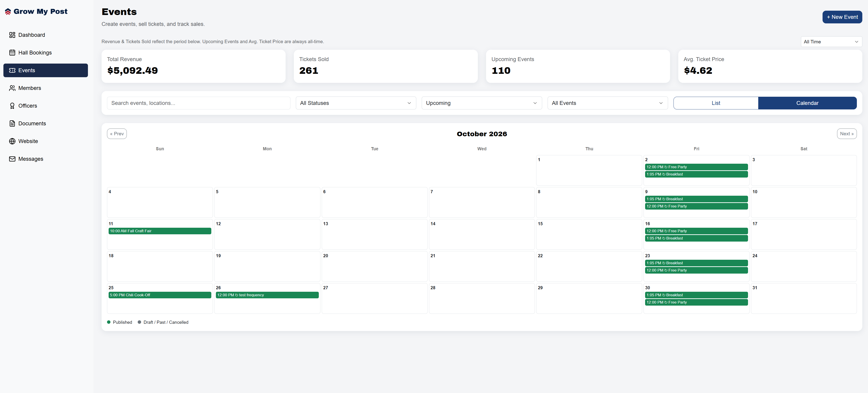Image resolution: width=868 pixels, height=393 pixels.
Task: Click the Avg. Ticket Price card
Action: (770, 66)
